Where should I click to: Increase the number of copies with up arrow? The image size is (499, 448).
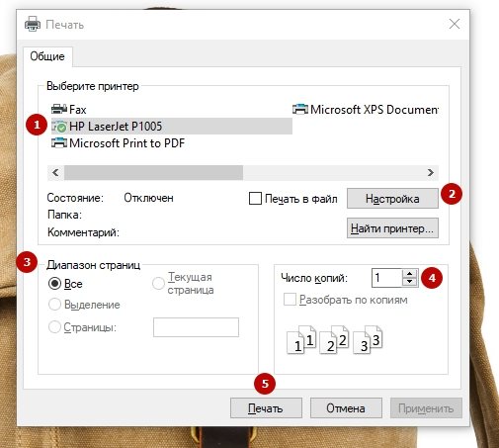pos(409,274)
